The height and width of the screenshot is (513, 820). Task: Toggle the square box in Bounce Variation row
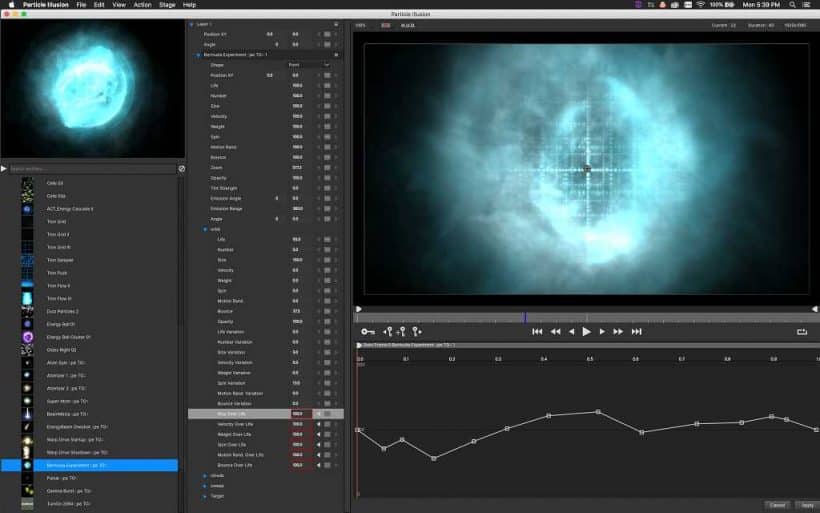327,403
